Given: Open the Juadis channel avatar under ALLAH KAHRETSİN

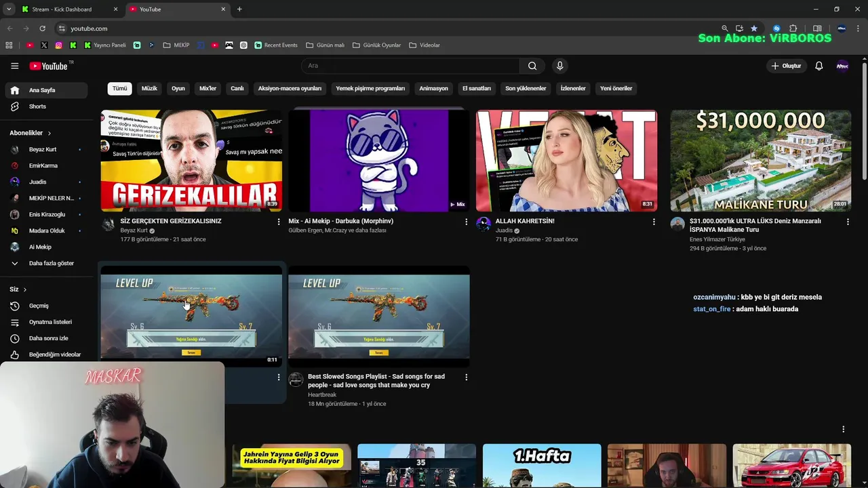Looking at the screenshot, I should pos(484,225).
